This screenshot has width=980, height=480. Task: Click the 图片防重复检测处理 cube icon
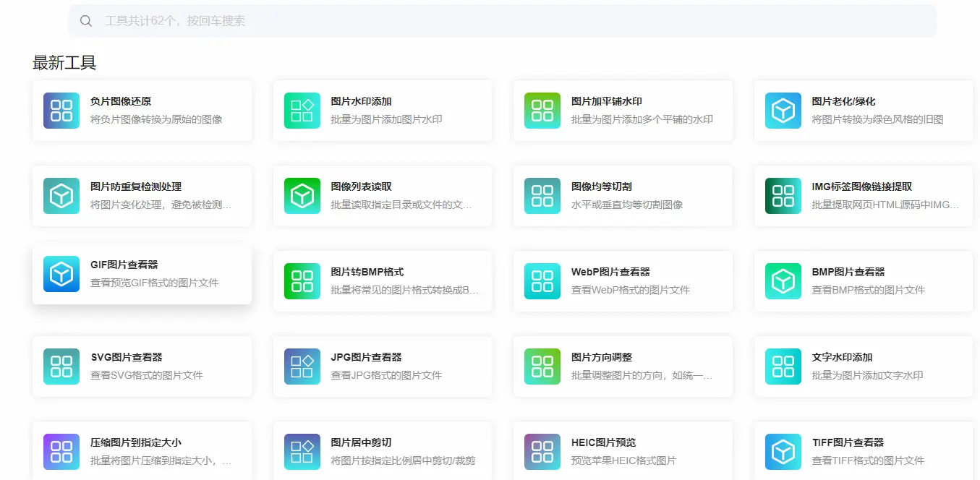(x=61, y=196)
